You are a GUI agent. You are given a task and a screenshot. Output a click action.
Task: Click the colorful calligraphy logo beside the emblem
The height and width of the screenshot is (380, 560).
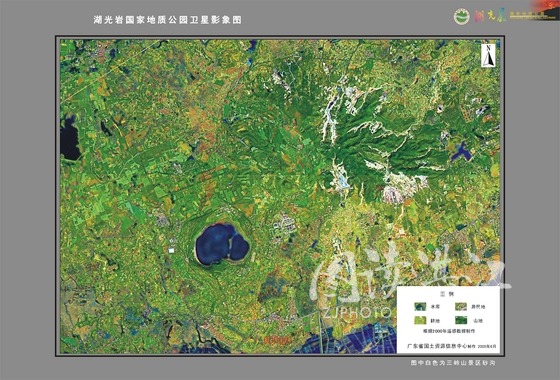tap(490, 16)
